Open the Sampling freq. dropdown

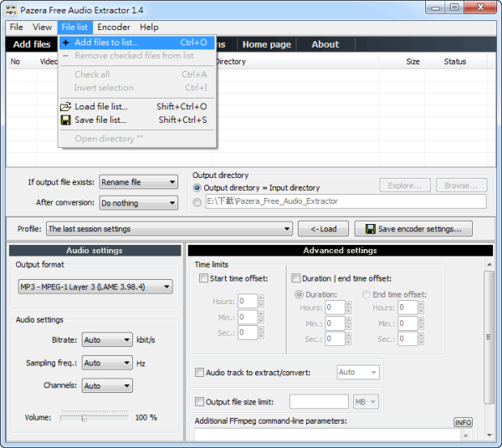click(x=107, y=363)
